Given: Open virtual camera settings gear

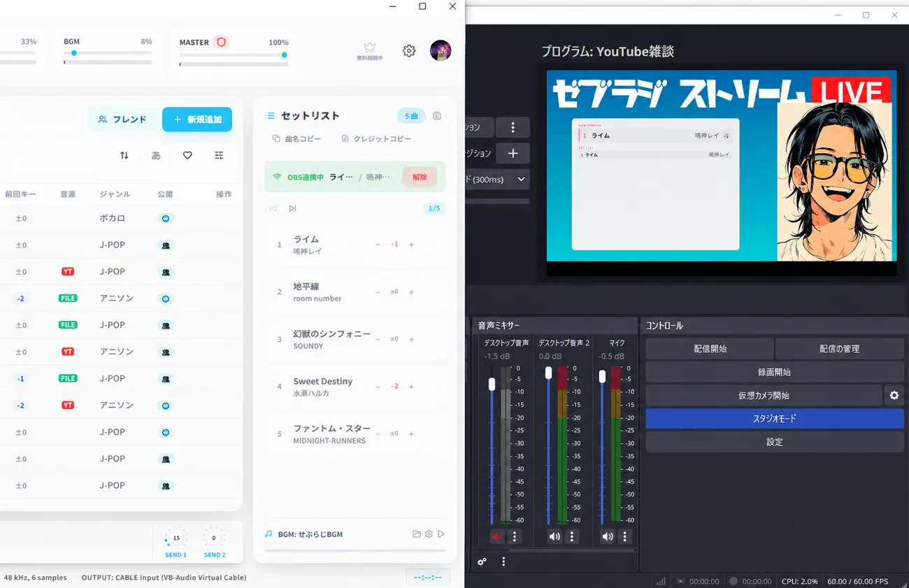Looking at the screenshot, I should 894,395.
